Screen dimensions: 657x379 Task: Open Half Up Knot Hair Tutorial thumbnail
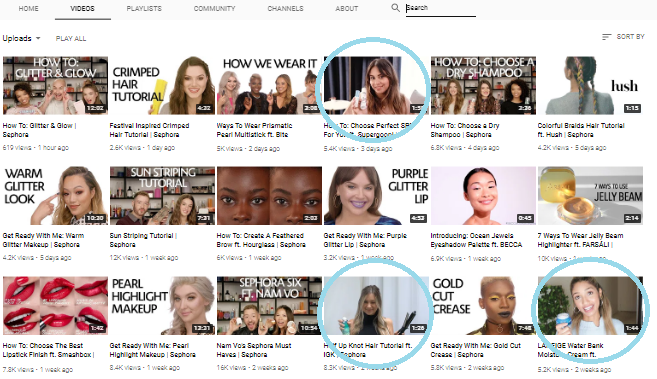[376, 306]
